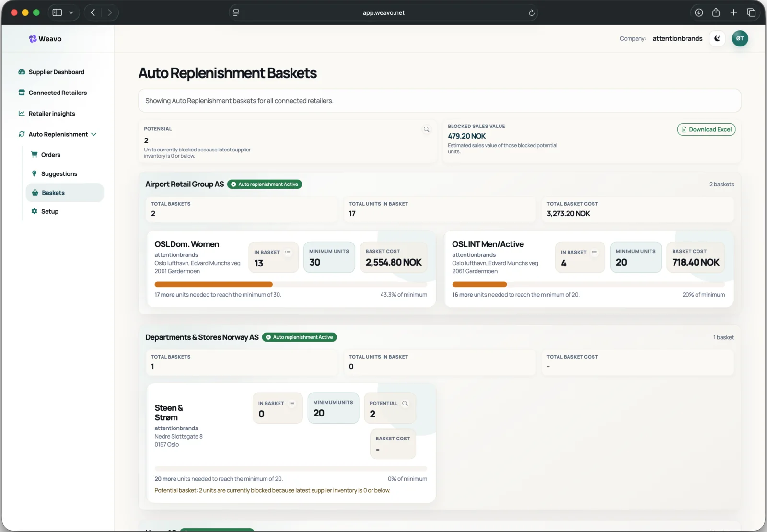Click magnifier icon in Potensial card

(x=426, y=129)
